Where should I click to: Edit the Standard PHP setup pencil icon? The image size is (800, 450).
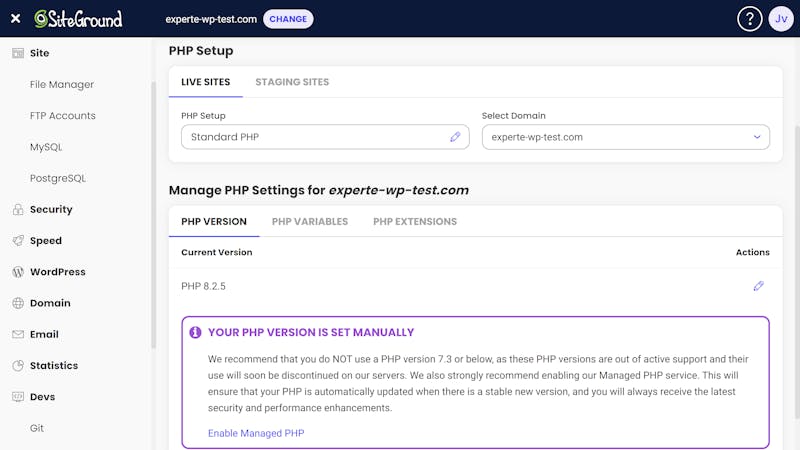455,137
